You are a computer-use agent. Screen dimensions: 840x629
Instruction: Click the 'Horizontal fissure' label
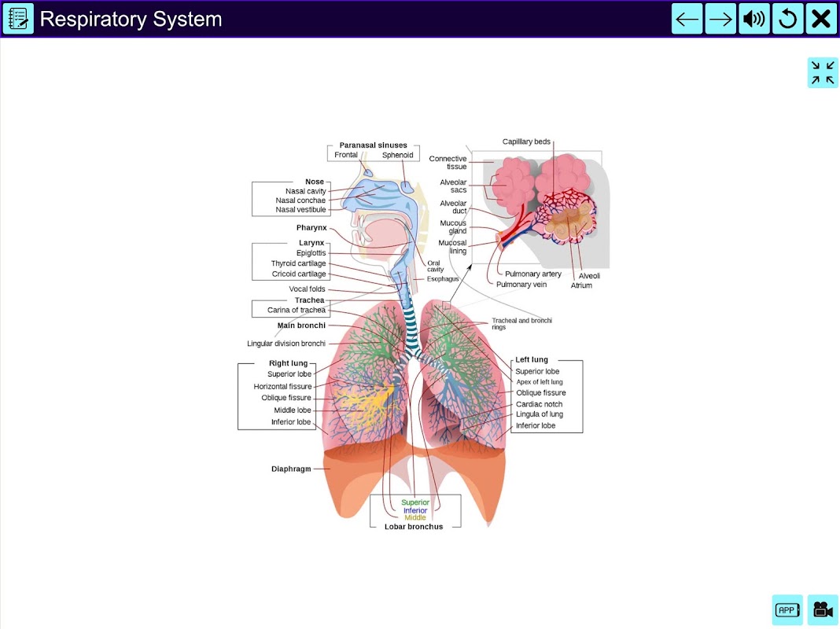point(282,386)
